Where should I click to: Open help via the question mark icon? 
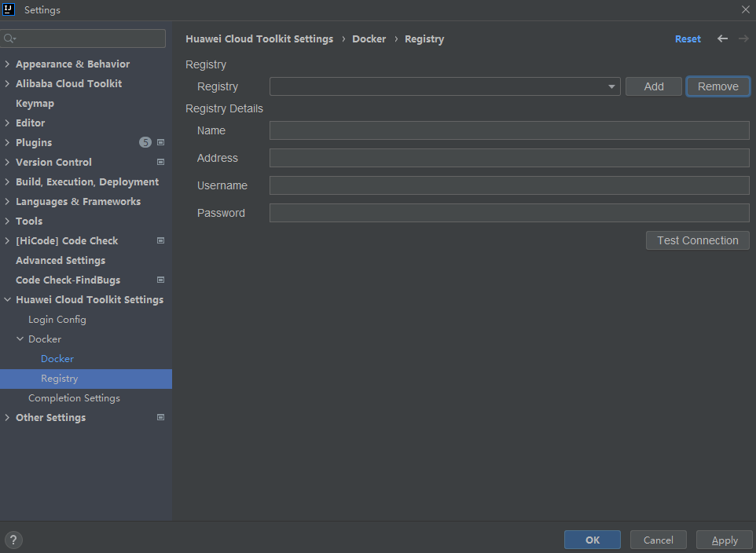[x=13, y=540]
